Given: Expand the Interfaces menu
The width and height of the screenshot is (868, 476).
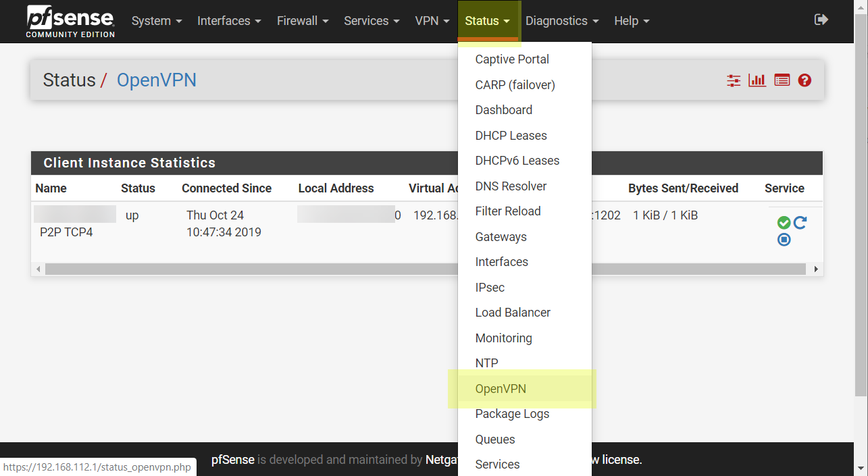Looking at the screenshot, I should [229, 21].
